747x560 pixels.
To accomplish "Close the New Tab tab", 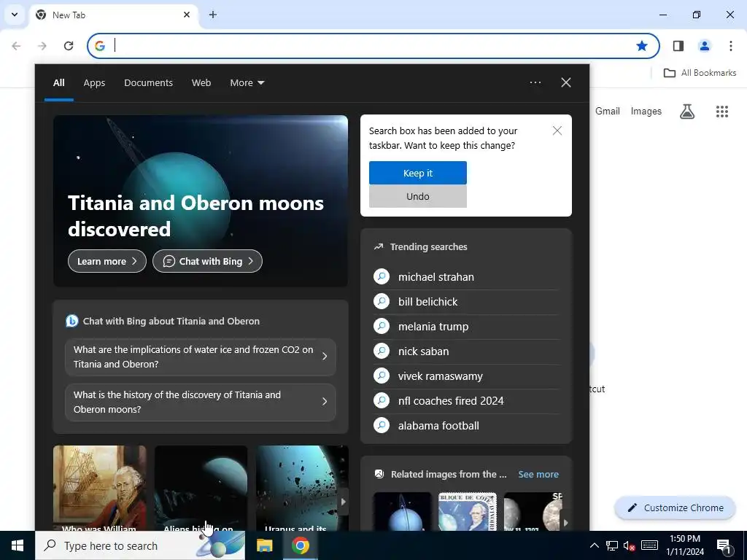I will pyautogui.click(x=187, y=15).
